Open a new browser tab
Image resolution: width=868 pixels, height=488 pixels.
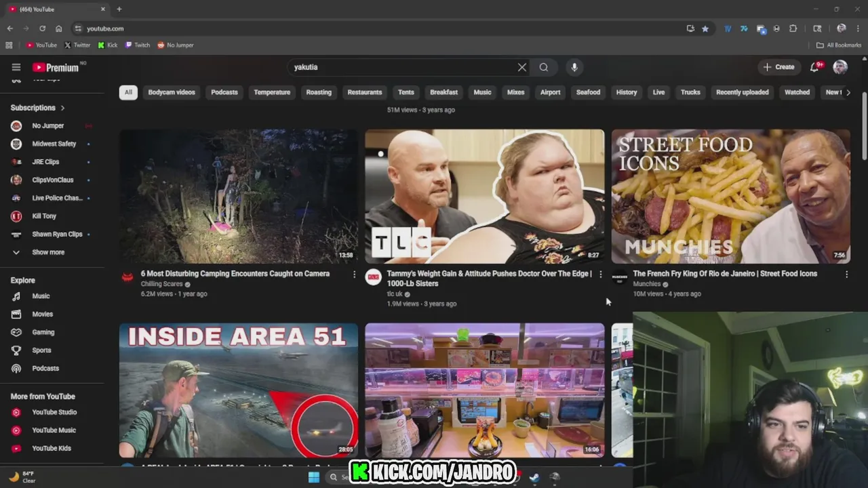click(119, 9)
